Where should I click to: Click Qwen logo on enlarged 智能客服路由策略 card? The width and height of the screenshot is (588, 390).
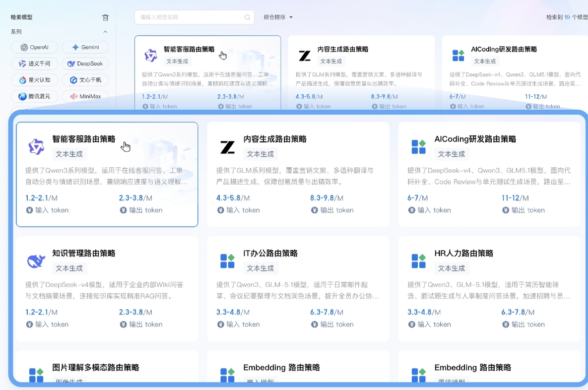[36, 147]
